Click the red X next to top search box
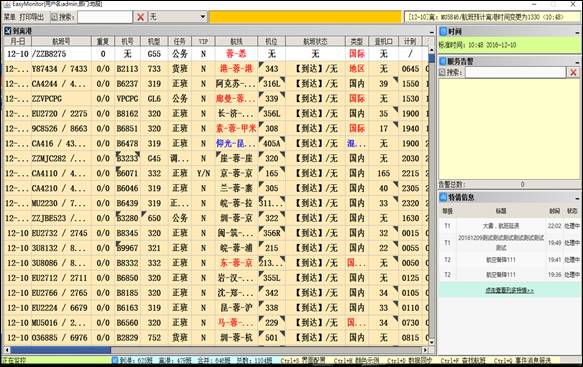 [x=141, y=17]
